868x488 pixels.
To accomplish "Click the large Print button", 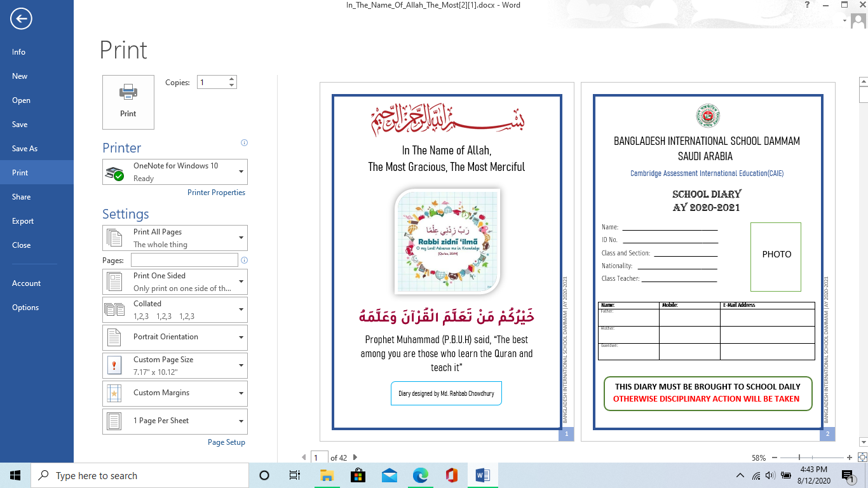I will [128, 102].
